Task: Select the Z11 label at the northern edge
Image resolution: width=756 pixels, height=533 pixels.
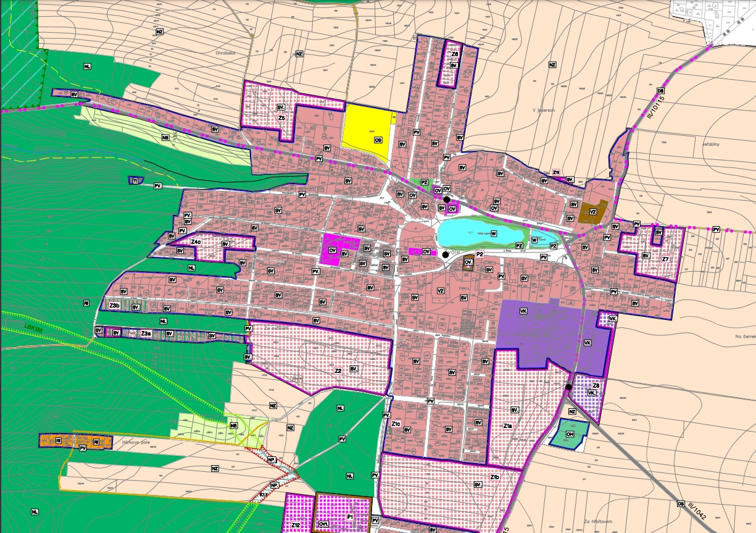Action: pos(556,172)
